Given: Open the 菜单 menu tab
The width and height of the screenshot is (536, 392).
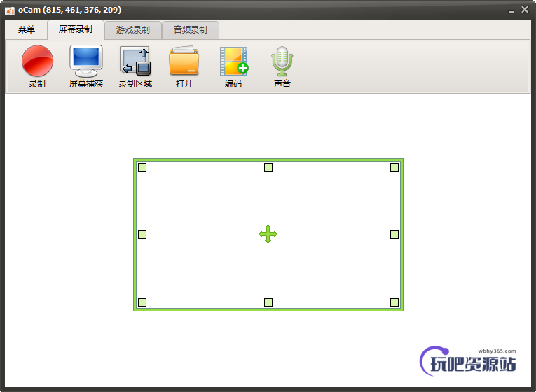Looking at the screenshot, I should point(27,29).
